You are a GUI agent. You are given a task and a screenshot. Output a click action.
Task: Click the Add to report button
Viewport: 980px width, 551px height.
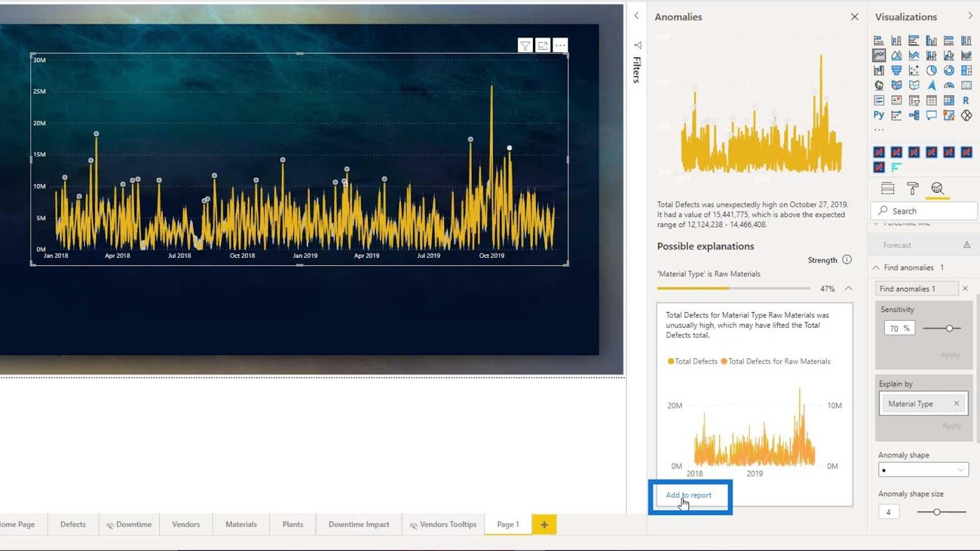click(688, 495)
